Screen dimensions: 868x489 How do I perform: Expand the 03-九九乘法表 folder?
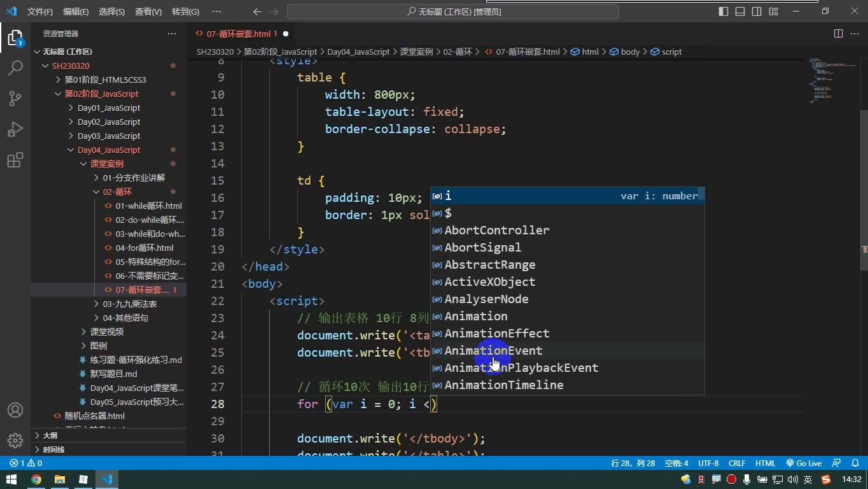click(130, 304)
